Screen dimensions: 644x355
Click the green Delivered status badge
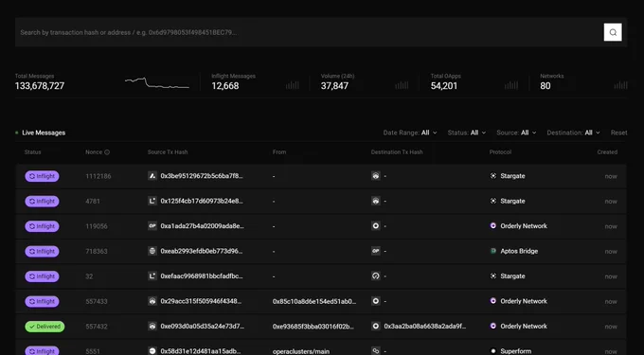pyautogui.click(x=45, y=327)
